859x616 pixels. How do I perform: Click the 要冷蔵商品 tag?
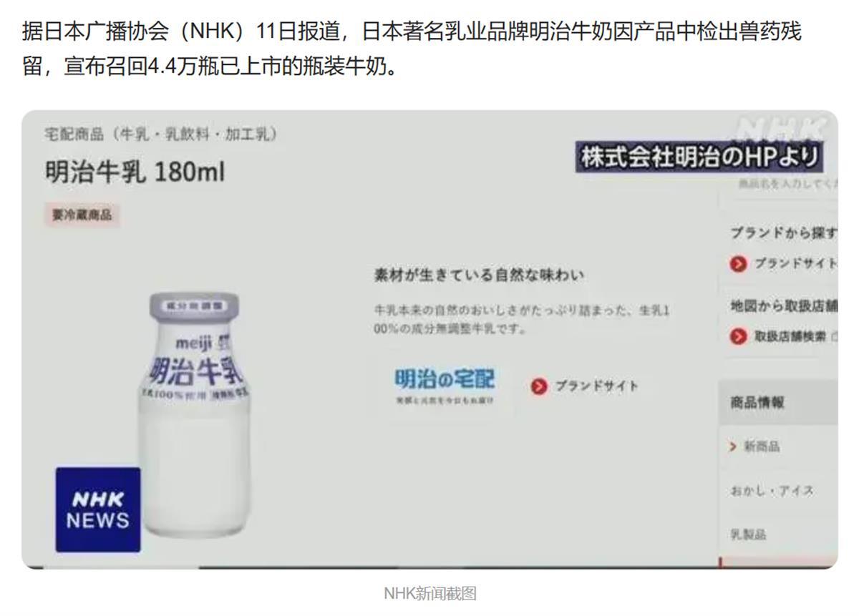(82, 215)
